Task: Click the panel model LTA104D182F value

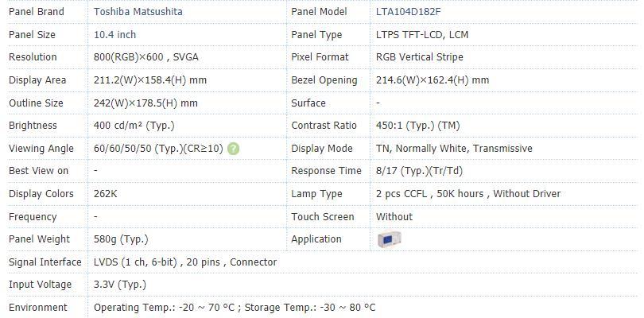Action: click(409, 11)
